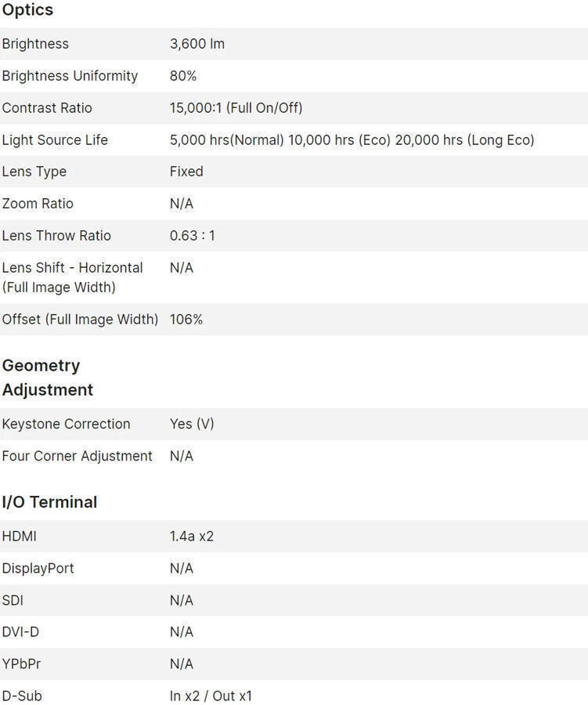
Task: Click the Keystone Correction label
Action: [x=66, y=424]
